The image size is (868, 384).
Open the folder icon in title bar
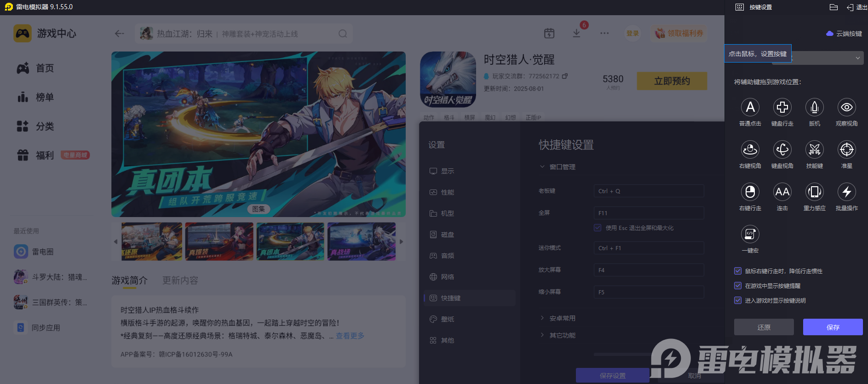[834, 7]
